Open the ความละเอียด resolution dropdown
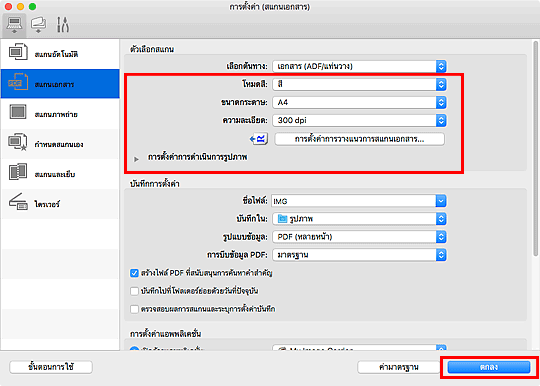 tap(359, 120)
